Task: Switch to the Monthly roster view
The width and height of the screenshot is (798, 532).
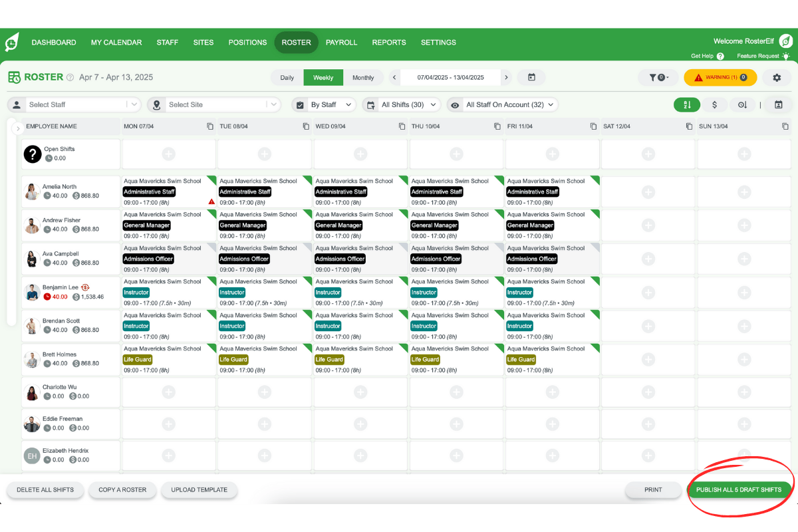Action: click(x=364, y=77)
